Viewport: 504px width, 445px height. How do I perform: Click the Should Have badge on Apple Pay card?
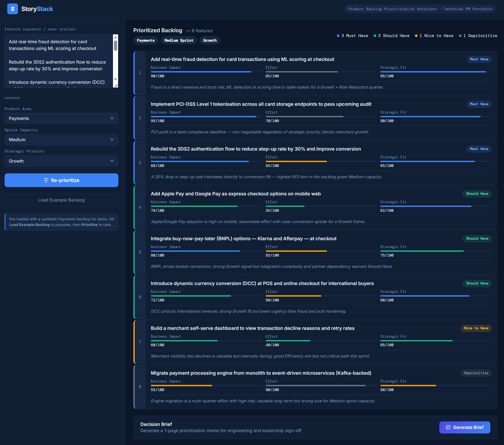(477, 194)
